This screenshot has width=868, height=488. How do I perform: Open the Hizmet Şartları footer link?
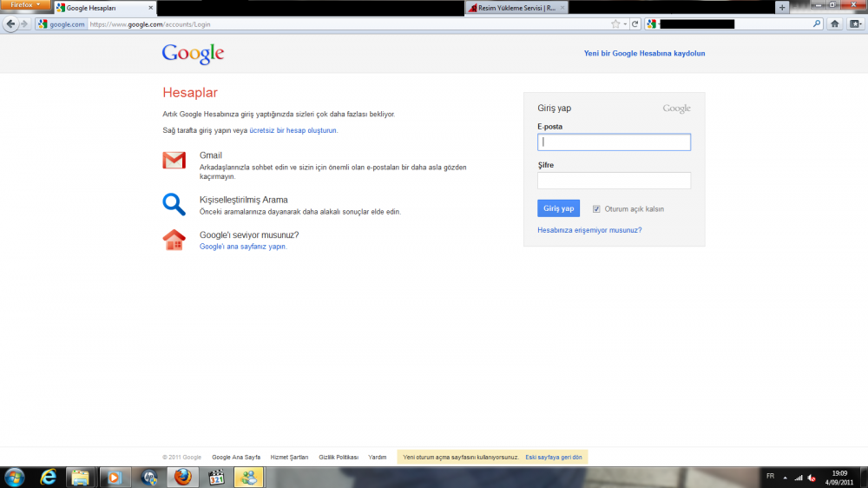(289, 457)
